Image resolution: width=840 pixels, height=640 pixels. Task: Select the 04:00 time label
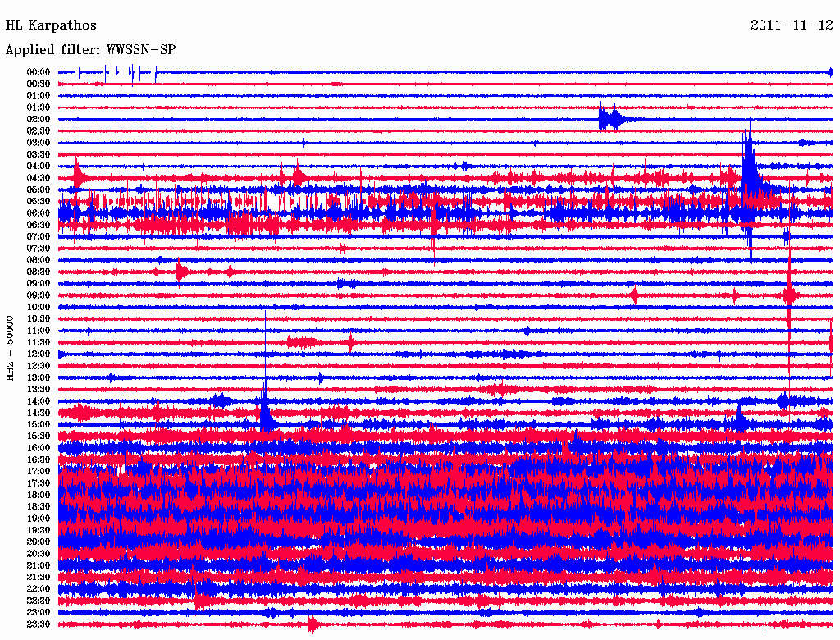click(39, 167)
